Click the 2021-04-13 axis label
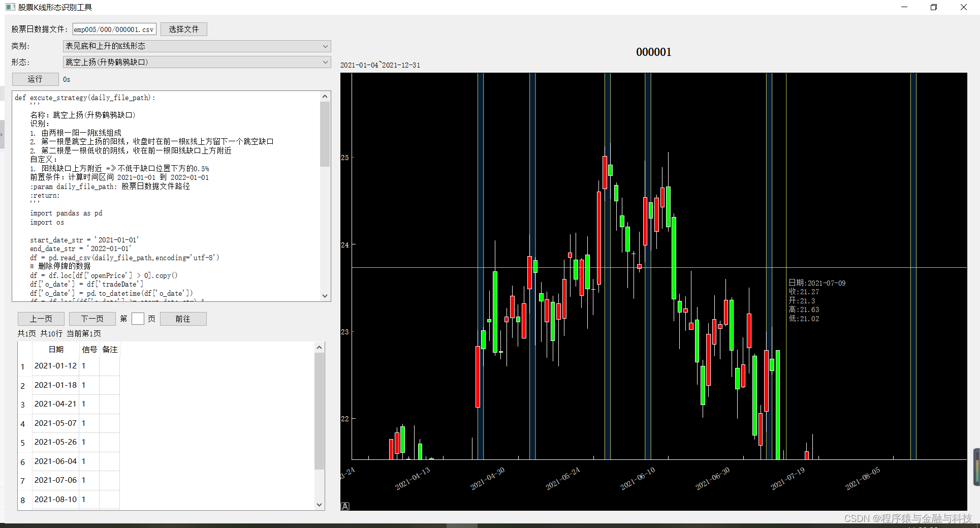Viewport: 980px width, 528px height. pyautogui.click(x=413, y=478)
